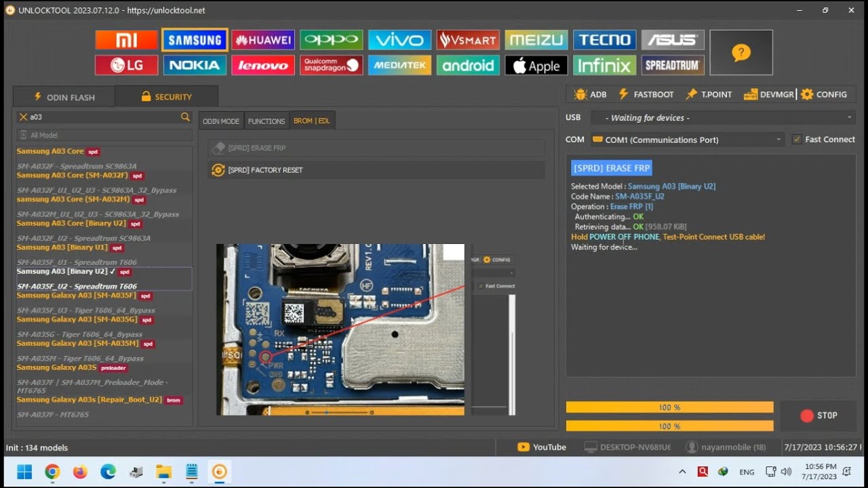Screen dimensions: 868x488
Task: Open the ODIN MODE sub-tab
Action: tap(221, 121)
